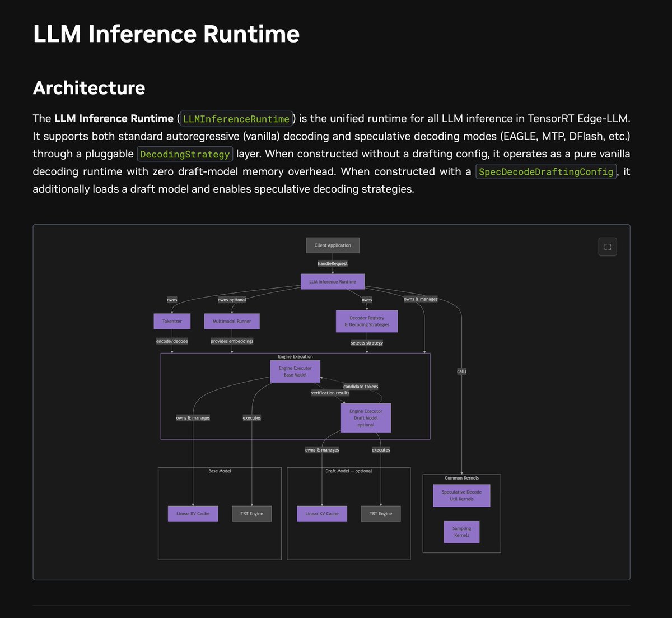The width and height of the screenshot is (672, 618).
Task: Select the Base Model group title
Action: 220,471
